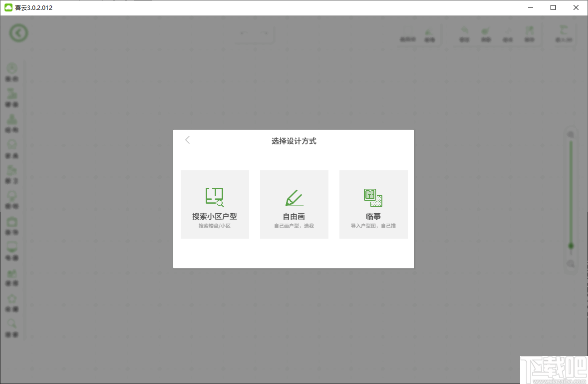This screenshot has height=384, width=588.
Task: Click the topmost tool icon in the left sidebar
Action: tap(12, 68)
